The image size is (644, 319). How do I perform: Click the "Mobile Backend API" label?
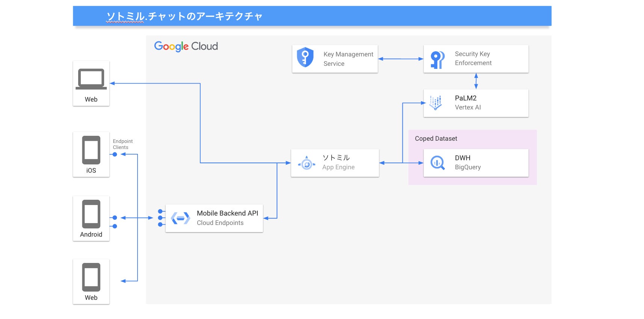coord(227,213)
